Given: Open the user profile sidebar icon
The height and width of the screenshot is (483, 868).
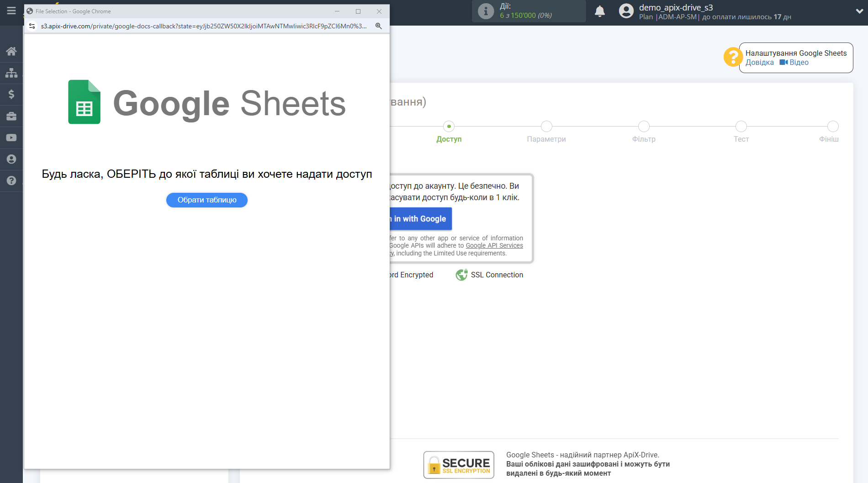Looking at the screenshot, I should pos(11,159).
